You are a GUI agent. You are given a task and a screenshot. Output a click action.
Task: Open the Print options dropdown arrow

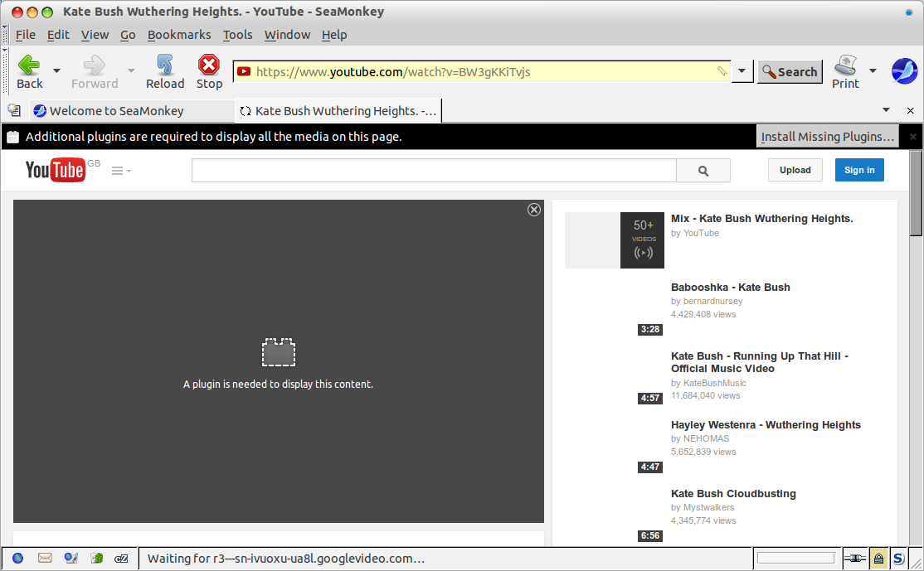[873, 71]
